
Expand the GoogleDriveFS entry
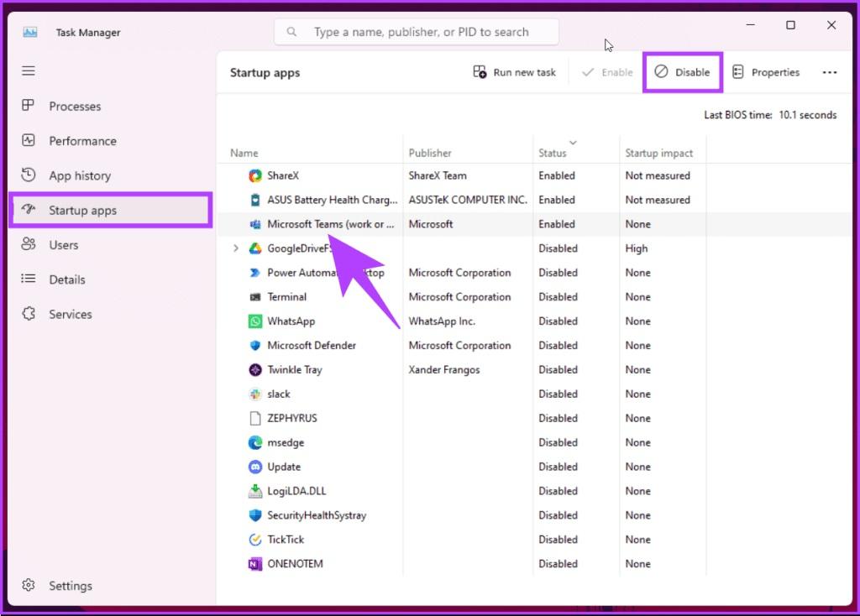point(236,248)
